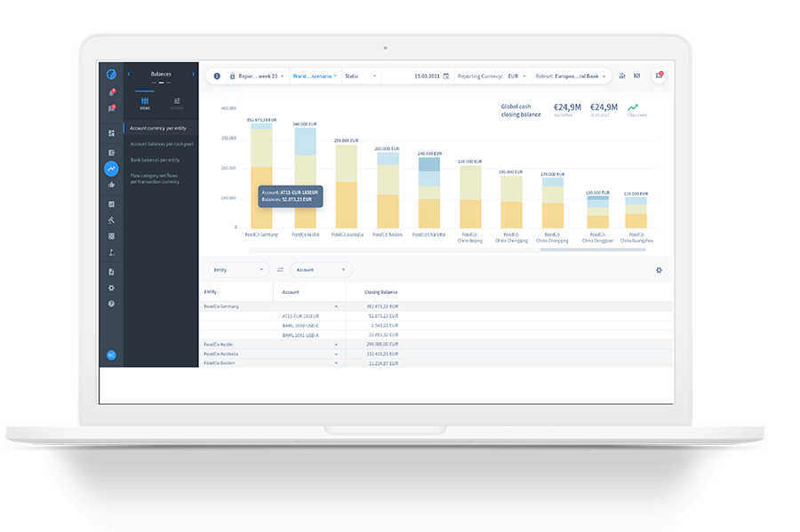Open the document icon in sidebar
Screen dimensions: 800x532
[x=111, y=272]
